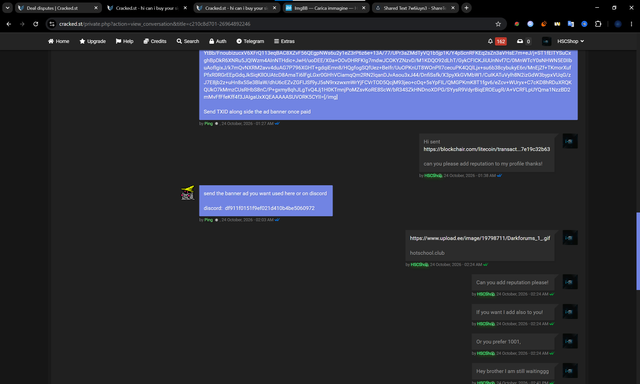
Task: Click Ping's wizard-hat avatar
Action: 187,193
